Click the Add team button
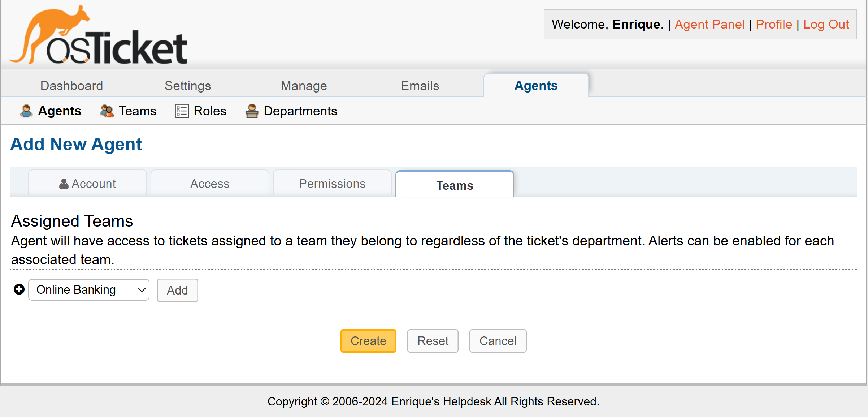Image resolution: width=868 pixels, height=417 pixels. (x=177, y=290)
